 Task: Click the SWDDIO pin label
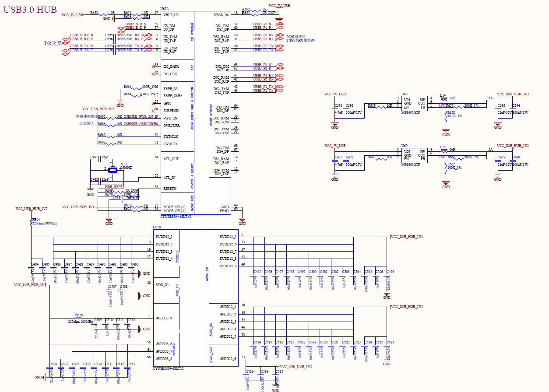[171, 143]
